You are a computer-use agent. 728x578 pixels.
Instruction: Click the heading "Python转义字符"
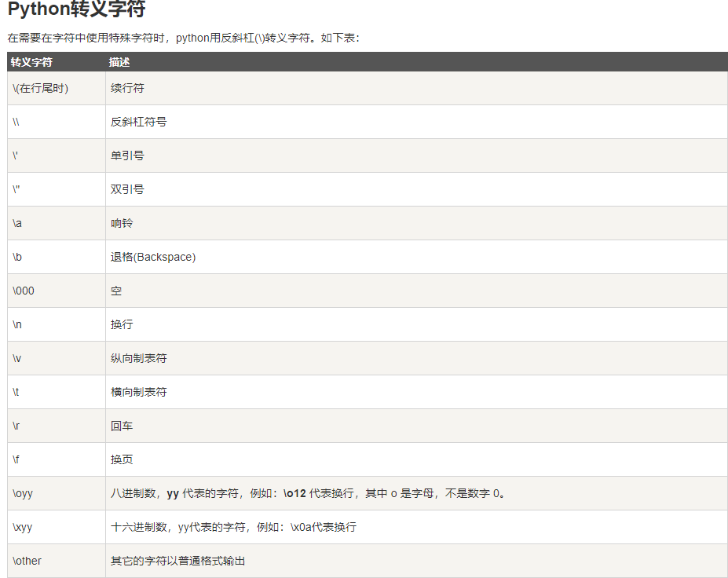tap(77, 9)
